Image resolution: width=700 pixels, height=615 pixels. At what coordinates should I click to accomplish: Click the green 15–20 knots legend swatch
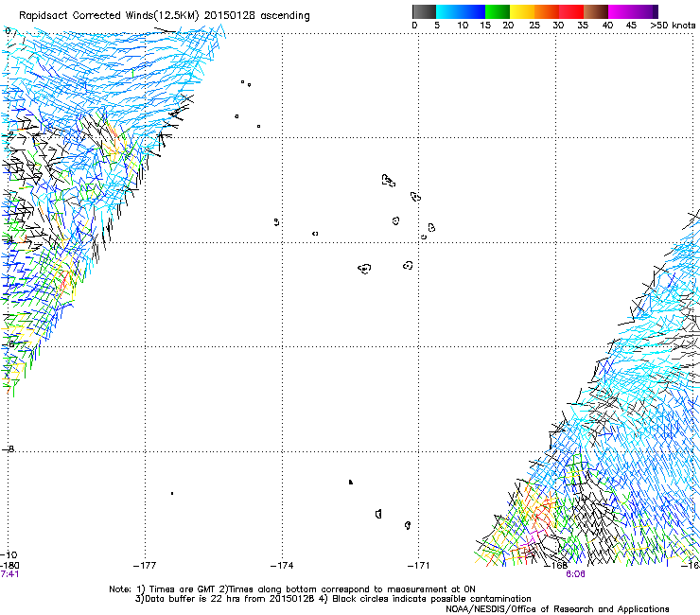pos(498,11)
